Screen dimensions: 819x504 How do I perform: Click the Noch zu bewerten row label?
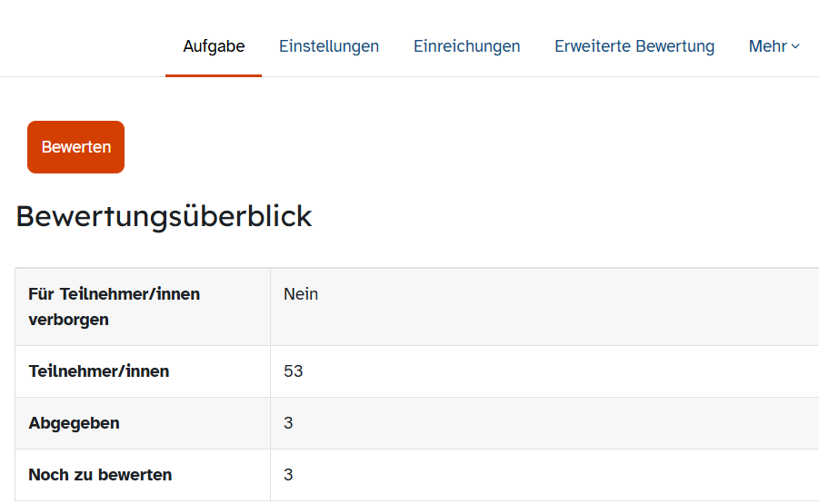pyautogui.click(x=100, y=475)
